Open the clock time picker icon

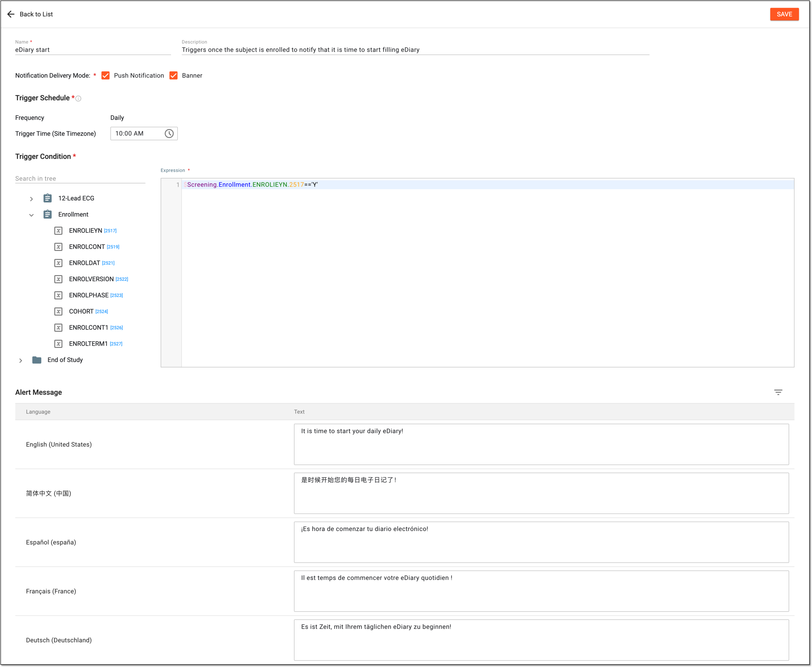(x=169, y=133)
